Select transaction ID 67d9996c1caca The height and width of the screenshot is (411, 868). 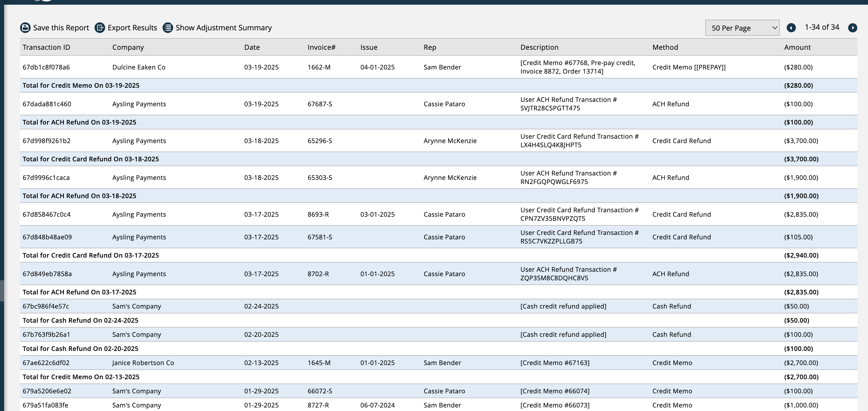pyautogui.click(x=46, y=177)
